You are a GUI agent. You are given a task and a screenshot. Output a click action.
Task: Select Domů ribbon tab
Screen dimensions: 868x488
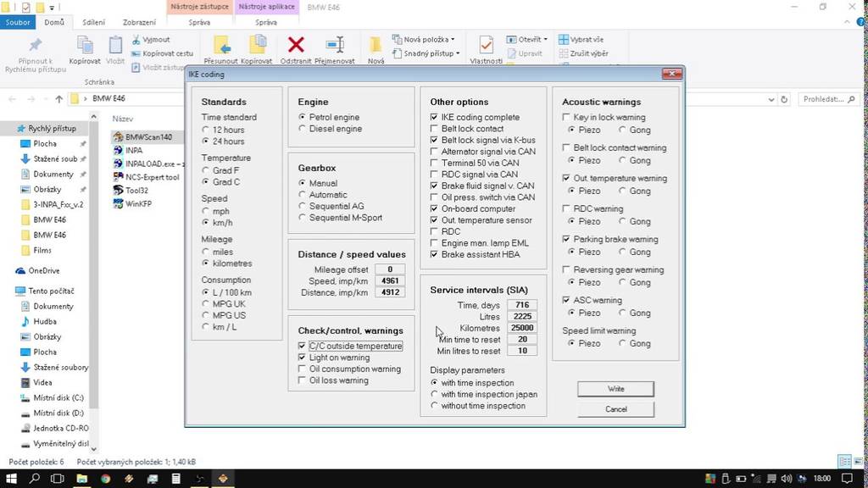54,22
